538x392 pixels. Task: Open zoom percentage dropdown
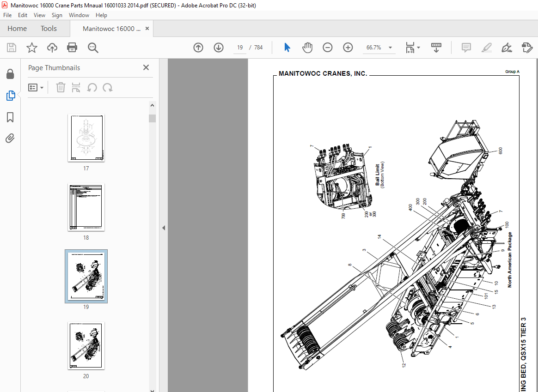(x=390, y=48)
